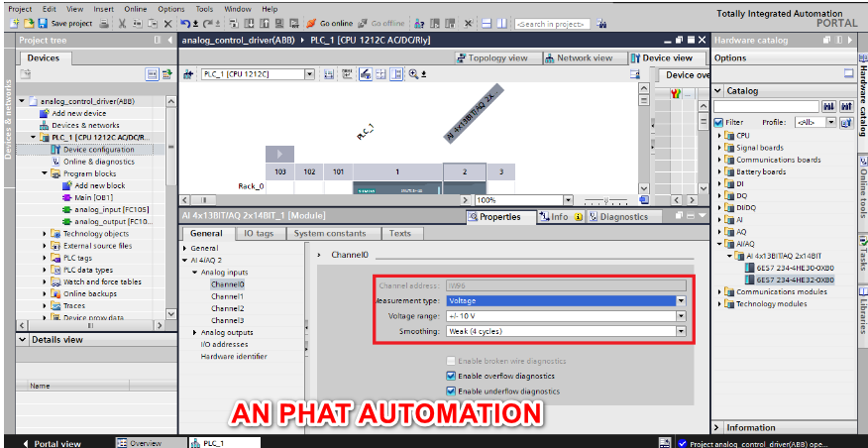Viewport: 868px width, 448px height.
Task: Open the Options menu
Action: tap(170, 8)
